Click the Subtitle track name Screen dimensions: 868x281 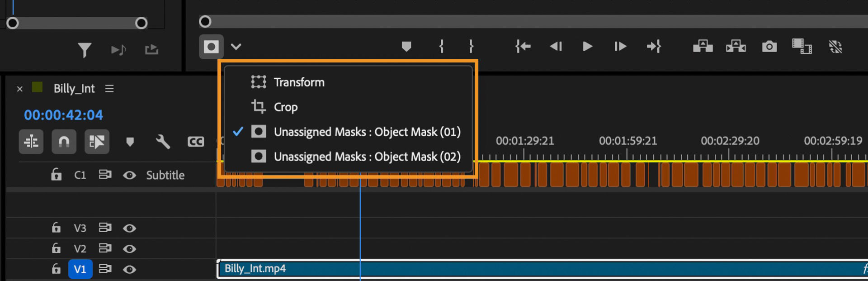(165, 176)
